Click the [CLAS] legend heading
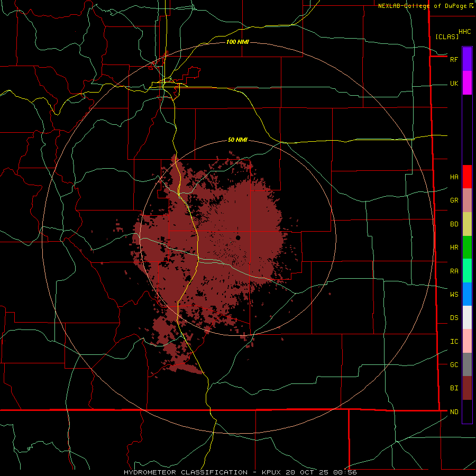 tap(447, 36)
